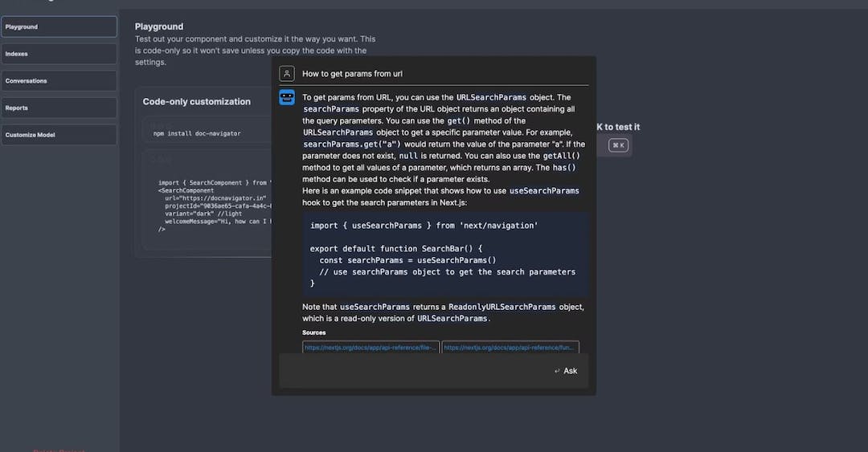Click the user avatar icon beside the question
The width and height of the screenshot is (868, 452).
point(286,74)
